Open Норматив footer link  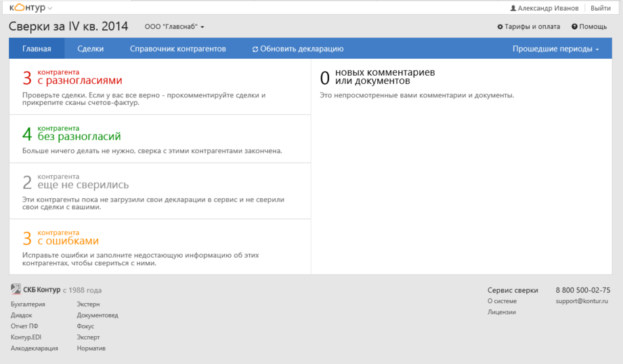tap(91, 348)
